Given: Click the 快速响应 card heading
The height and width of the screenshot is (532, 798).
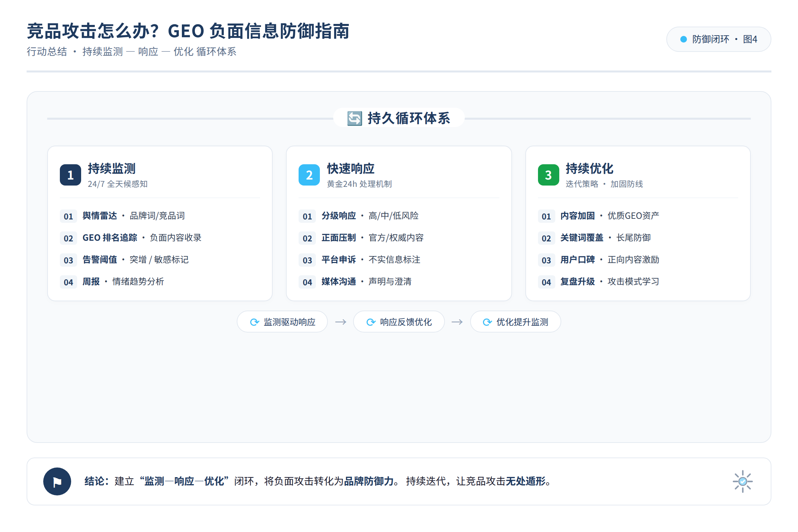Looking at the screenshot, I should pos(350,168).
